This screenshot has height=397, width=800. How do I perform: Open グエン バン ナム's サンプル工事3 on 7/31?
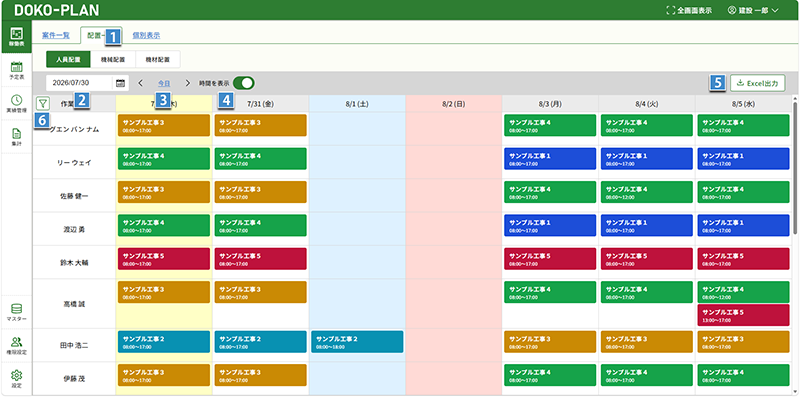coord(260,126)
